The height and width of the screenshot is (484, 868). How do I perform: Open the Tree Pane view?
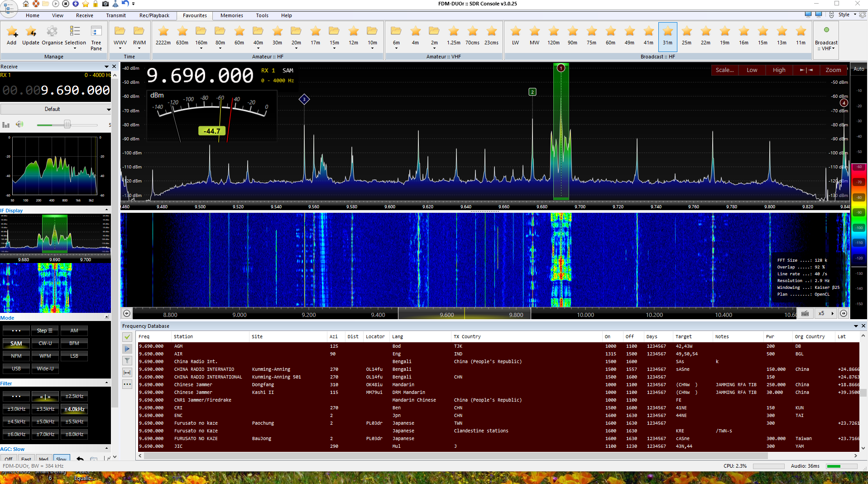click(96, 32)
